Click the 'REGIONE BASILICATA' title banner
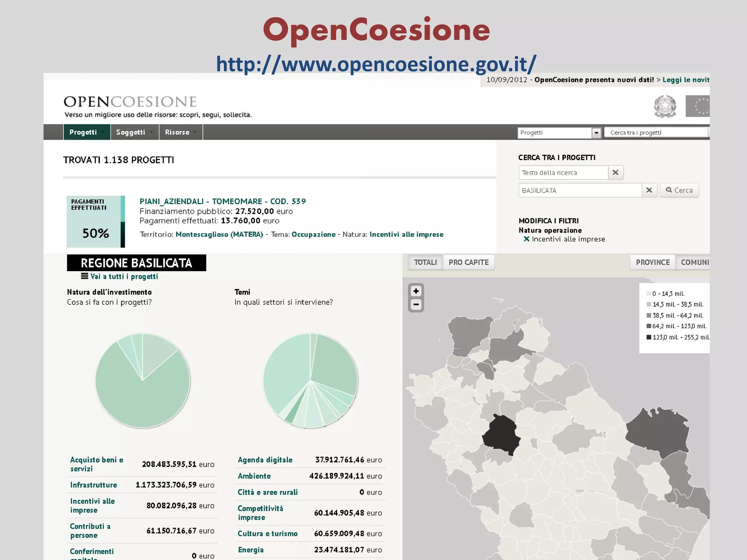Image resolution: width=747 pixels, height=560 pixels. click(x=136, y=263)
